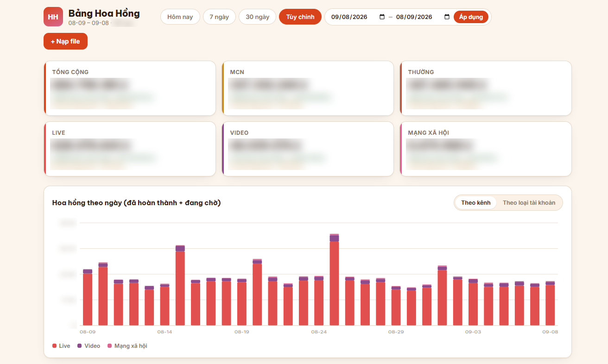Toggle the Video series in chart legend
608x364 pixels.
tap(89, 346)
